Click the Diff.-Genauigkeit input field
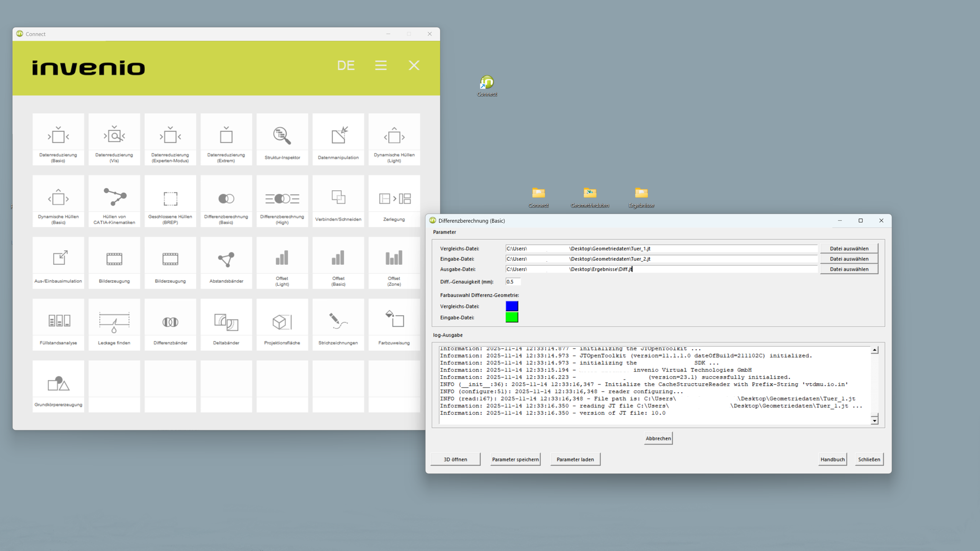The width and height of the screenshot is (980, 551). (x=512, y=282)
